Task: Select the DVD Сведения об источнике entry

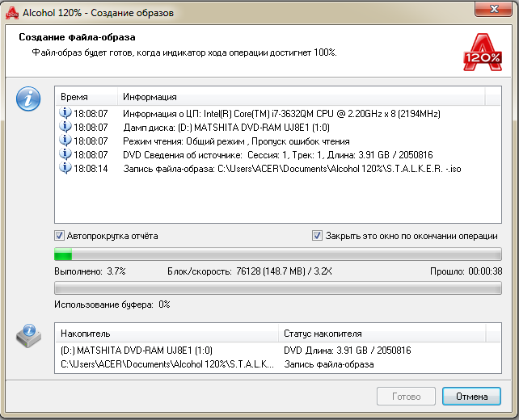Action: [278, 155]
